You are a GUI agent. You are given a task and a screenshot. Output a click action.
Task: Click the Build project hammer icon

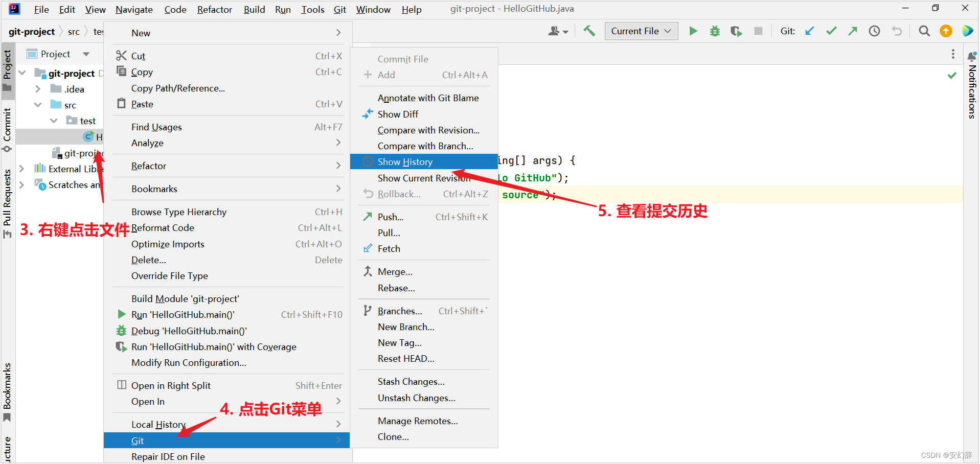click(x=589, y=31)
